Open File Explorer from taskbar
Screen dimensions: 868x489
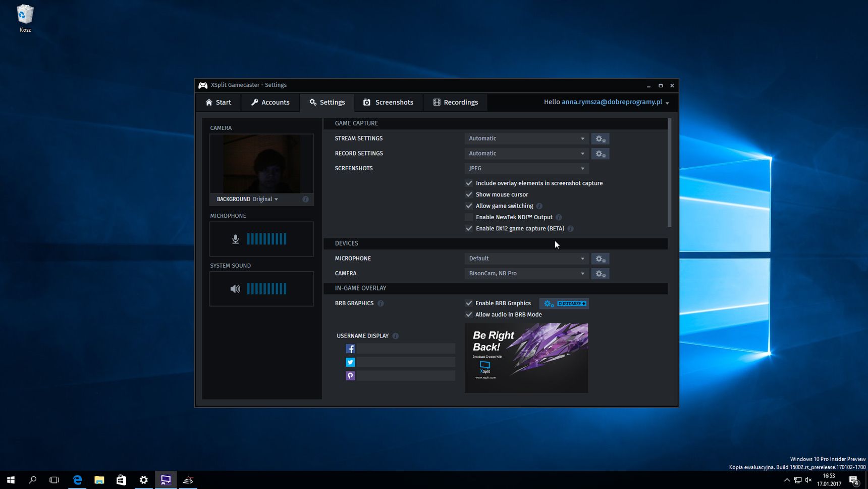[99, 480]
